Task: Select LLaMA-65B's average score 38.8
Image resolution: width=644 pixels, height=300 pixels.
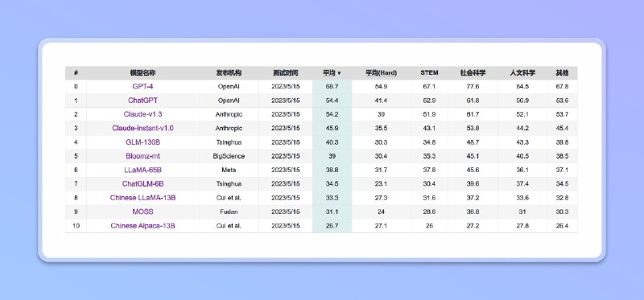Action: pos(332,170)
